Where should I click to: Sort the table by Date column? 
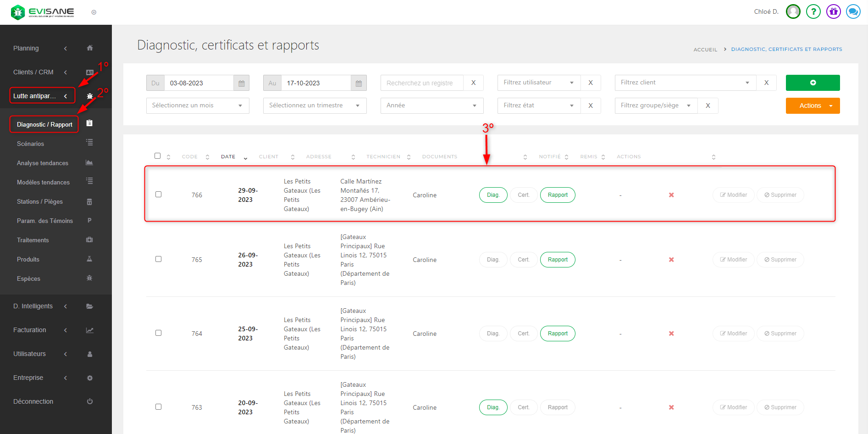pyautogui.click(x=228, y=157)
